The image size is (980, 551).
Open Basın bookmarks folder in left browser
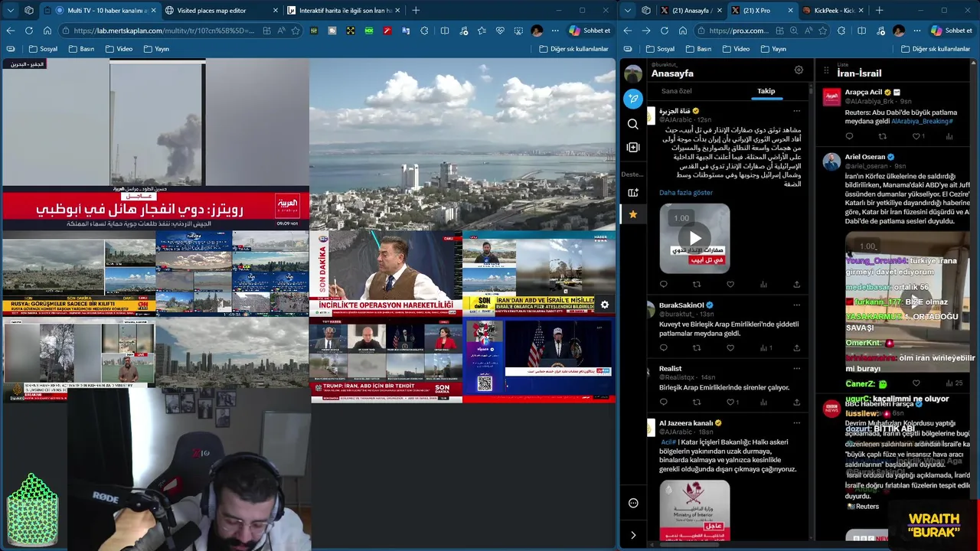coord(81,49)
